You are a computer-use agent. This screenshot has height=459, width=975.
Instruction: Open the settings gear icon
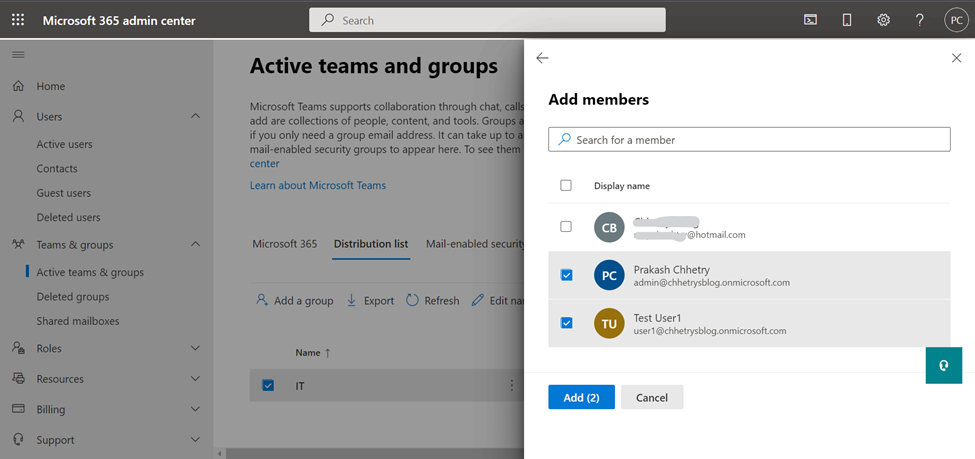(883, 20)
